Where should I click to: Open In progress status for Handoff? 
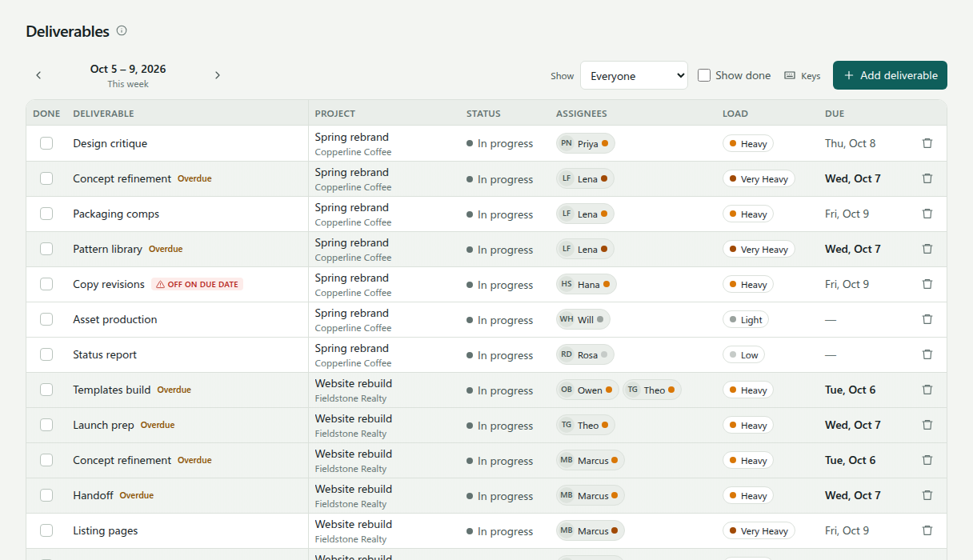[x=500, y=496]
